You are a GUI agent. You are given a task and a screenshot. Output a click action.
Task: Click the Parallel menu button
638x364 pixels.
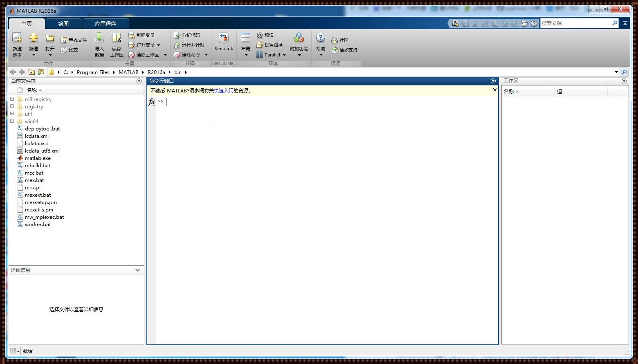coord(271,55)
